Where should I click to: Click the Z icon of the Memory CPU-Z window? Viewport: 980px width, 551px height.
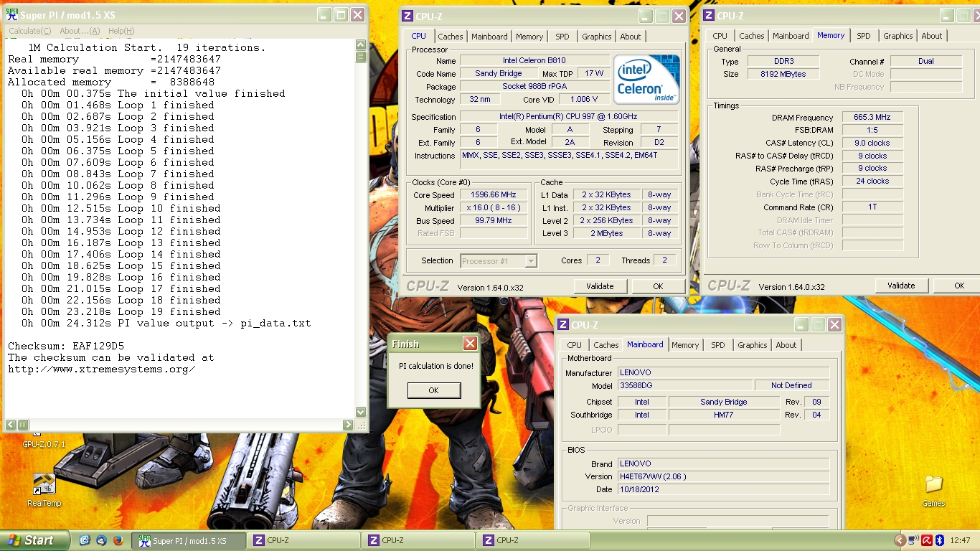coord(709,16)
